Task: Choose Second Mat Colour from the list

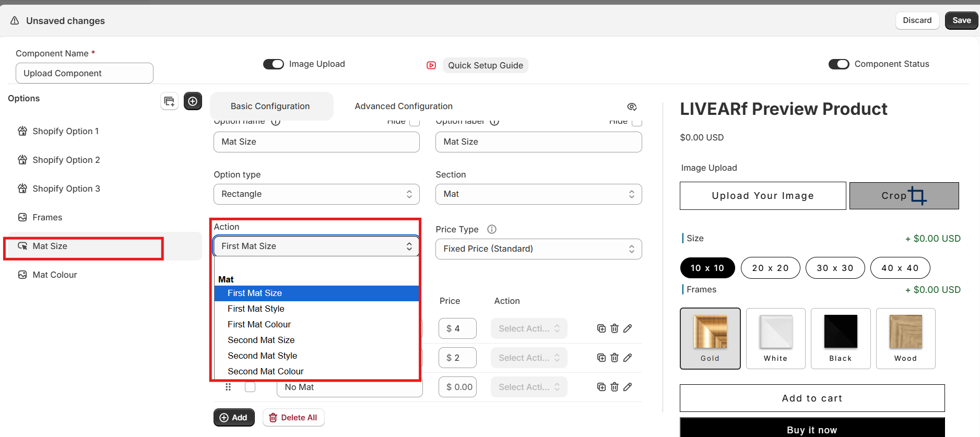Action: pyautogui.click(x=316, y=372)
